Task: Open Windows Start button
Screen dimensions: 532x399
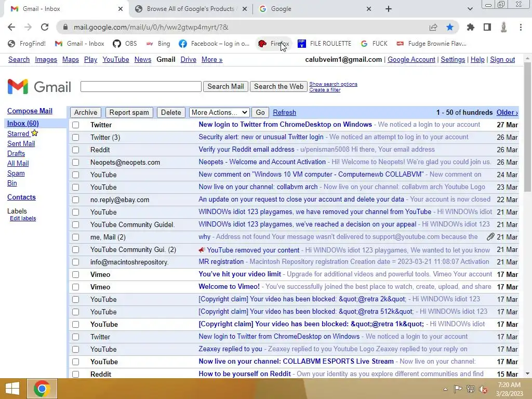Action: click(12, 389)
